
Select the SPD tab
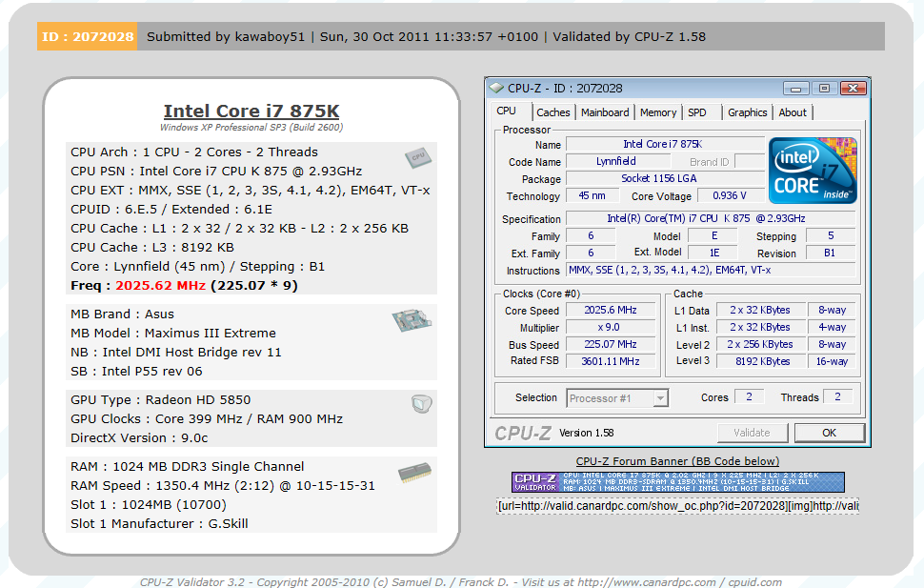point(697,112)
